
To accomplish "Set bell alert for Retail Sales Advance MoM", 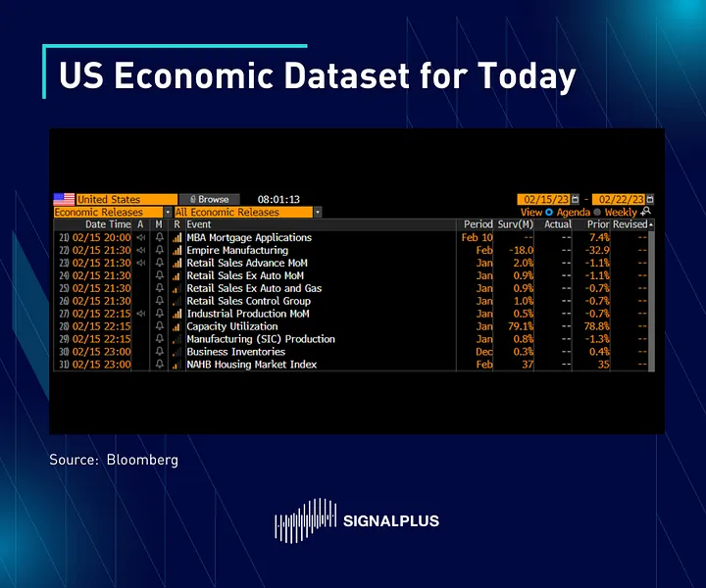I will point(160,263).
